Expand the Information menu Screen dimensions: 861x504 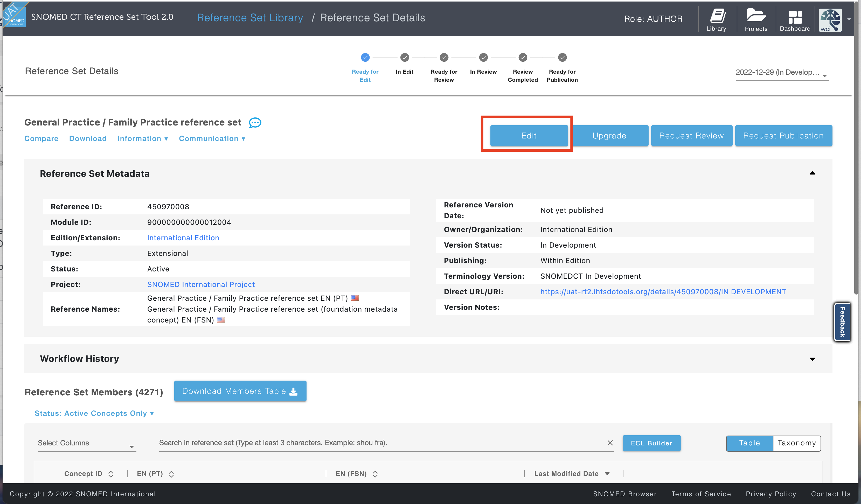[143, 138]
